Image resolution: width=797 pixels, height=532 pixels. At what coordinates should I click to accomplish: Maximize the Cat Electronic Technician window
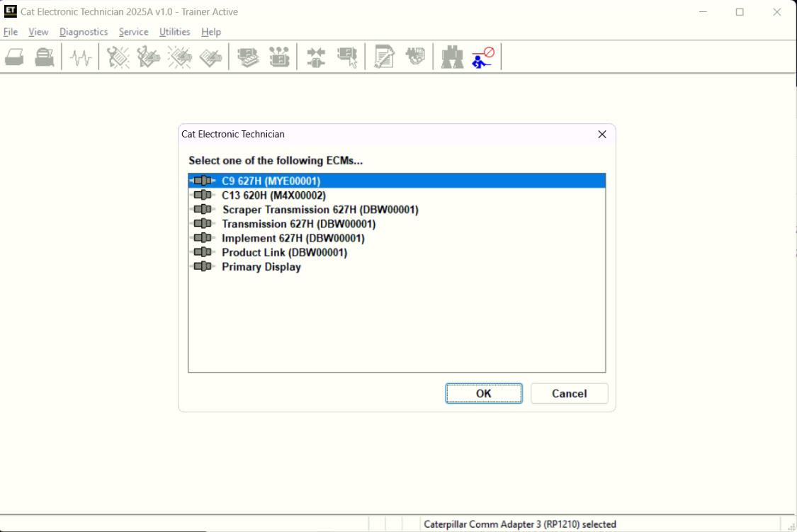[x=740, y=11]
